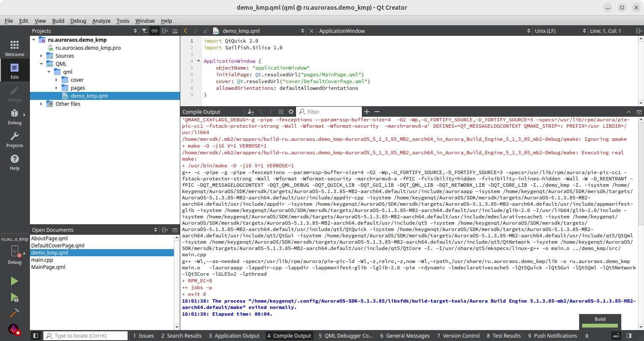
Task: Toggle synchronize with editor link icon
Action: [x=155, y=31]
